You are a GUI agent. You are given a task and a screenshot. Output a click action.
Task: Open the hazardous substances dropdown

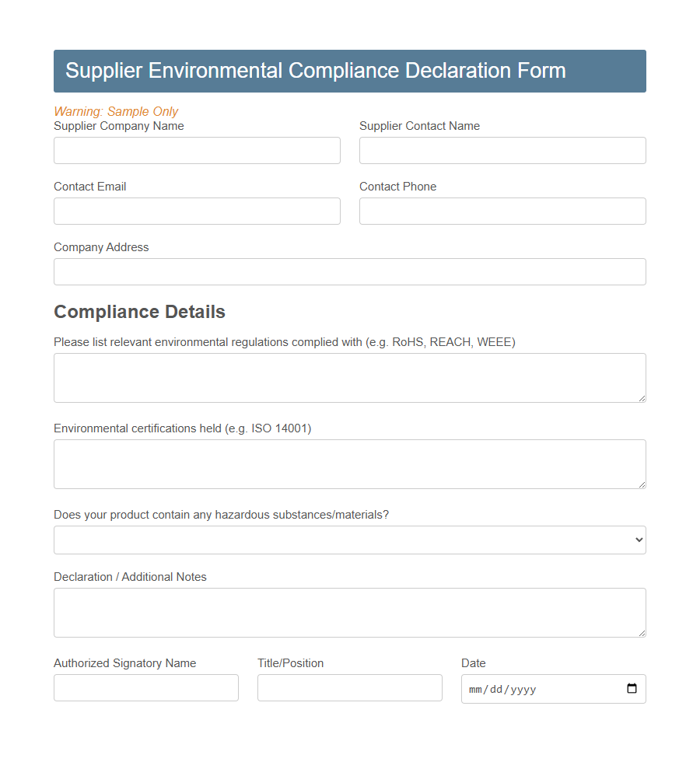[349, 540]
